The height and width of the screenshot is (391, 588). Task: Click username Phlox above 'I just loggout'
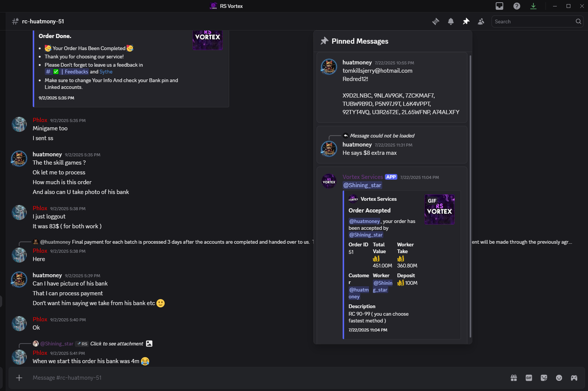pyautogui.click(x=40, y=208)
